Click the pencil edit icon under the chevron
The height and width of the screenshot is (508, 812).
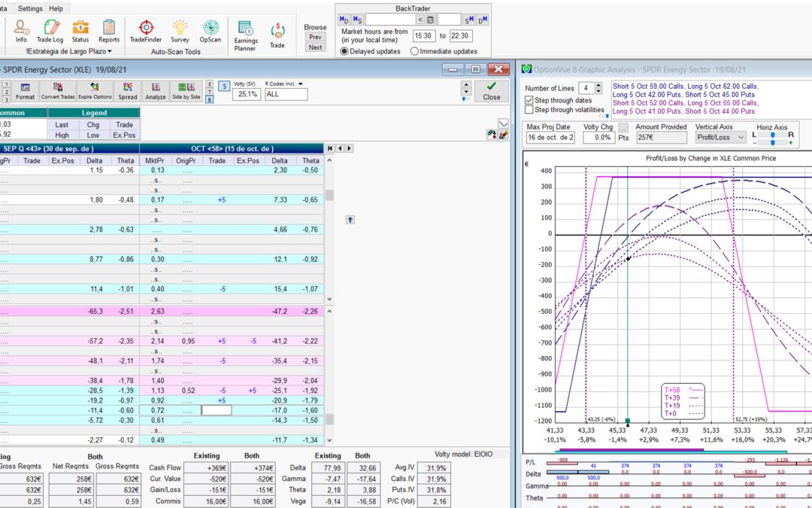tap(503, 135)
